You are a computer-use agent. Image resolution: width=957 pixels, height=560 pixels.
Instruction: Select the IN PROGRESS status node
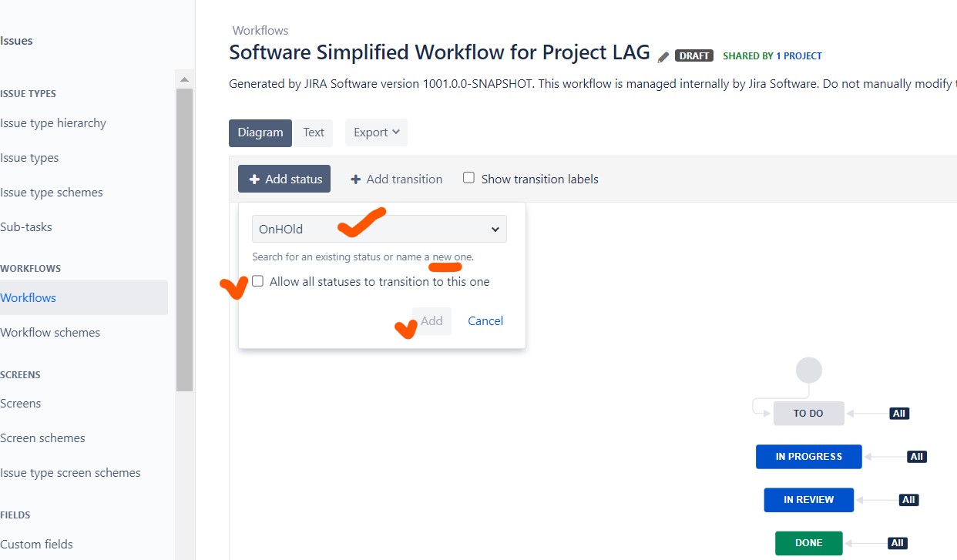808,457
